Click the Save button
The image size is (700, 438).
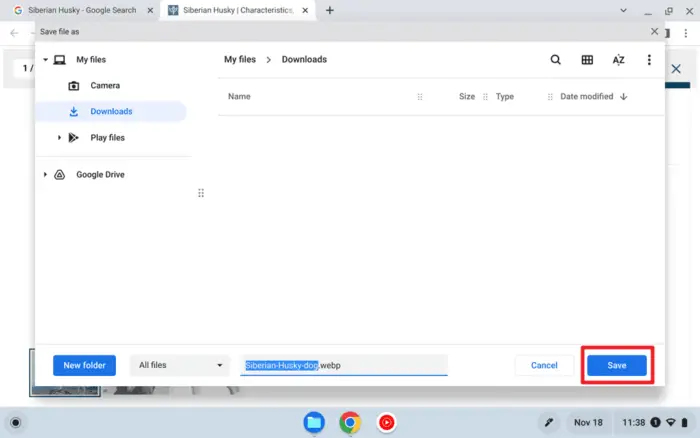pyautogui.click(x=617, y=365)
